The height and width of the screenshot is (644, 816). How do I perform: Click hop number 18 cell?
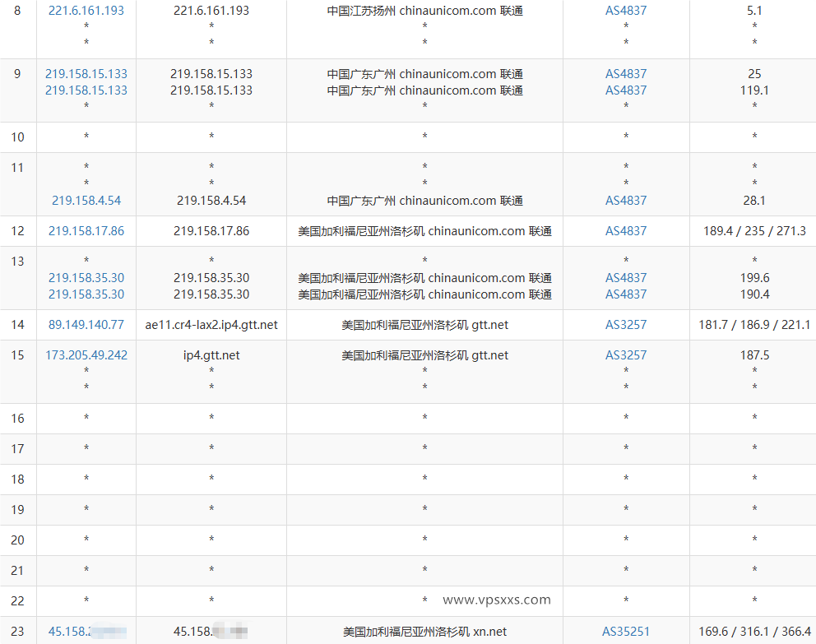click(18, 480)
